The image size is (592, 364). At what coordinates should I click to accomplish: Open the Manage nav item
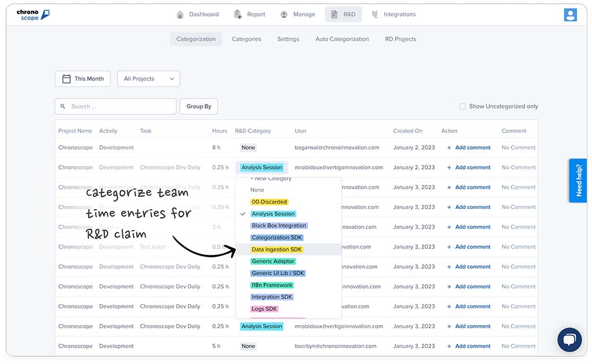(x=298, y=15)
